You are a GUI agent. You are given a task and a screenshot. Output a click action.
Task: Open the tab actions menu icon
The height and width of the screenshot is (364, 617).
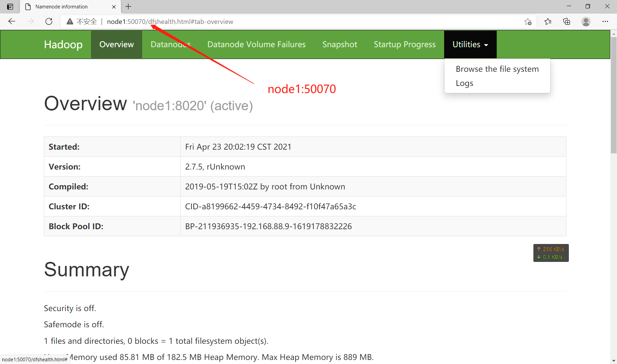[10, 6]
